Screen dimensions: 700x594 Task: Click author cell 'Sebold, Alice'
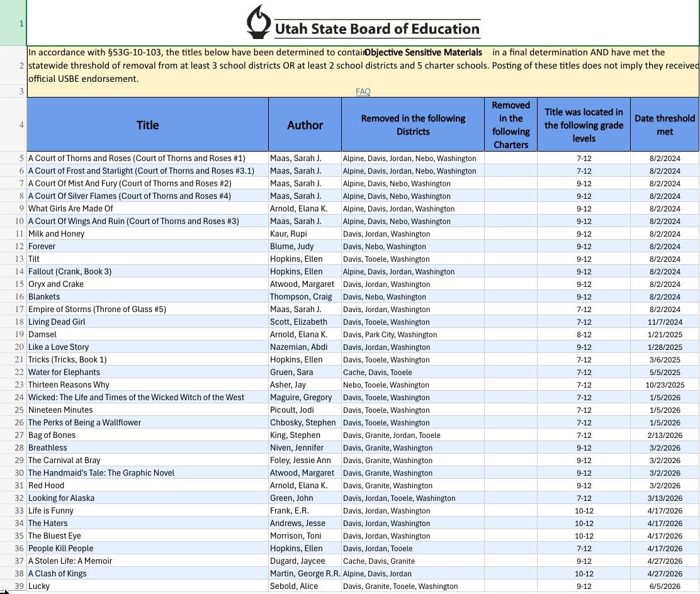tap(305, 586)
